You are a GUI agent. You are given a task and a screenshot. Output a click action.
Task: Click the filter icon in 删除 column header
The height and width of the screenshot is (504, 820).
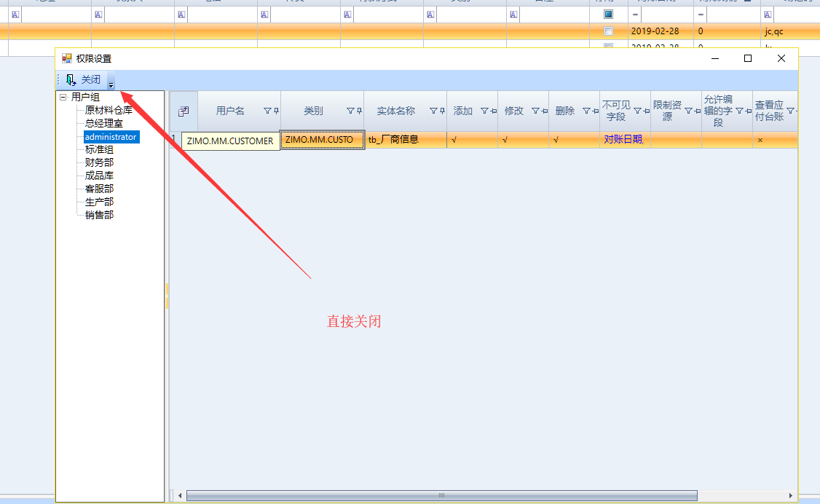click(x=586, y=111)
